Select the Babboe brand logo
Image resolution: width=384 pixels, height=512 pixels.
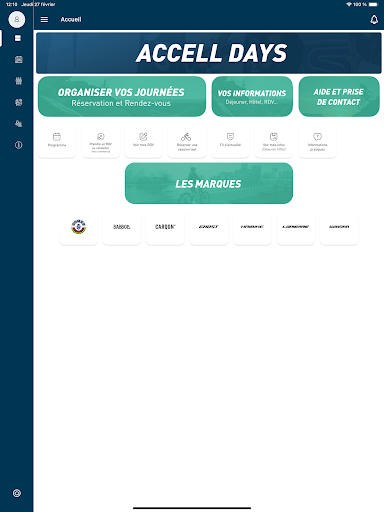coord(122,227)
